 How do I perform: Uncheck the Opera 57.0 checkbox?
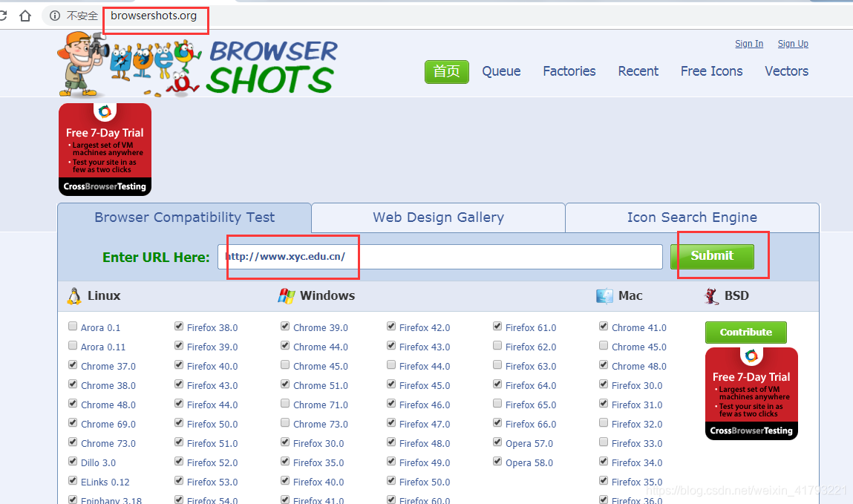click(497, 442)
